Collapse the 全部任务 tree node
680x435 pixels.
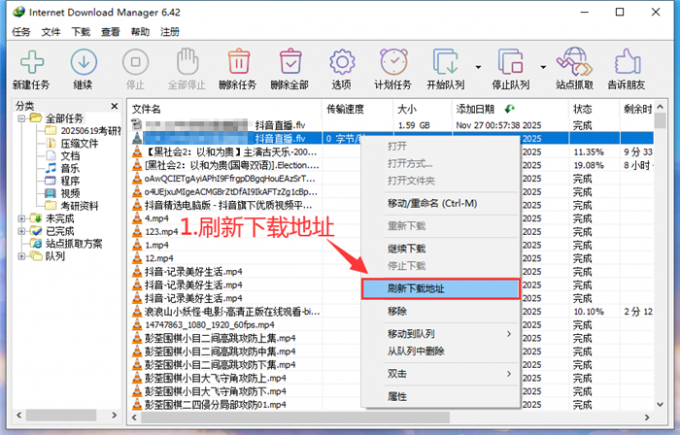[21, 118]
